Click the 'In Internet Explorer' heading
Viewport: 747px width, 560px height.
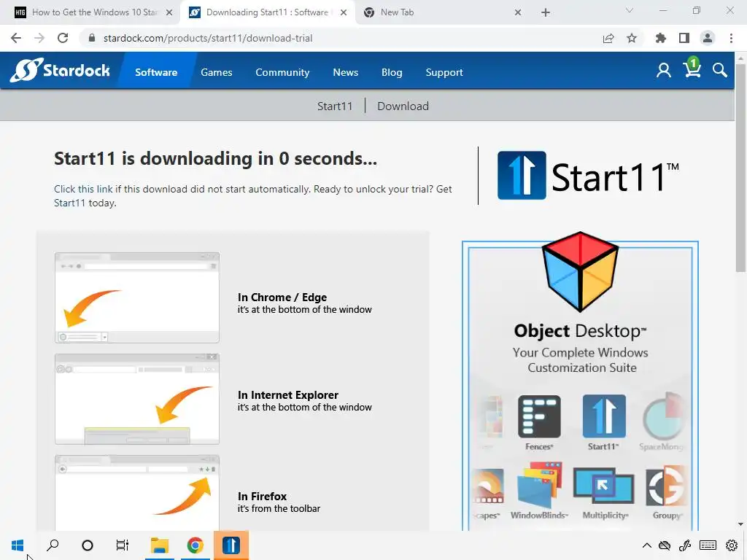[x=287, y=395]
